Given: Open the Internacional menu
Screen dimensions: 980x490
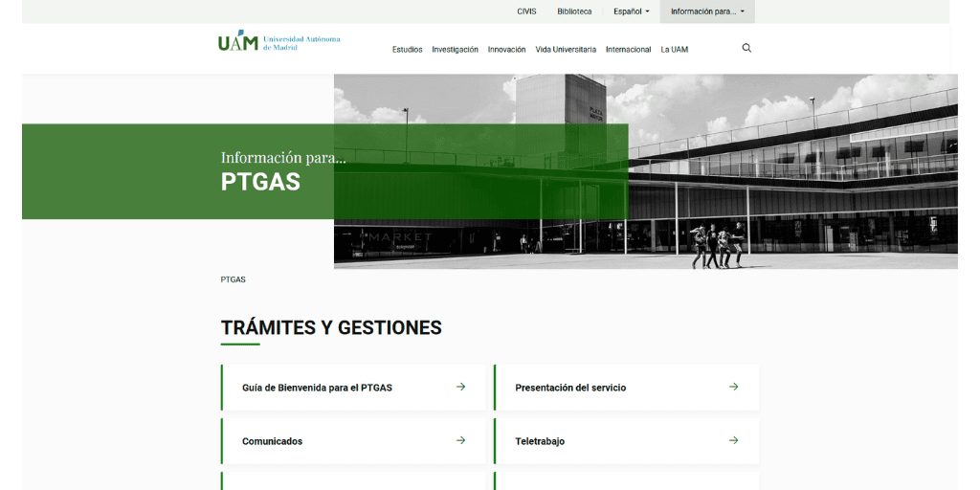Looking at the screenshot, I should pyautogui.click(x=628, y=50).
